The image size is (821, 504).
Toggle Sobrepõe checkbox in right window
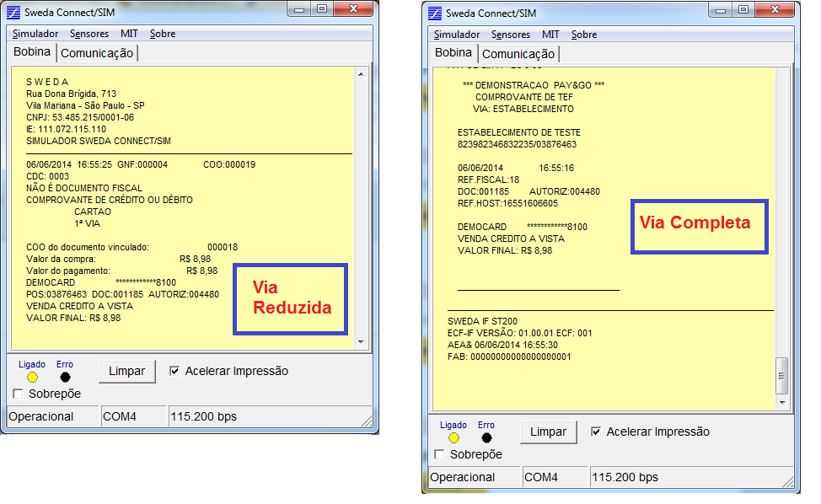point(439,454)
